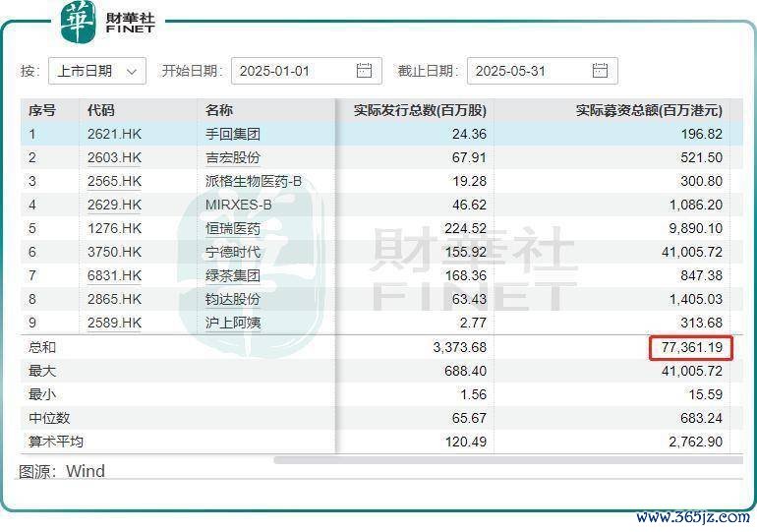The image size is (757, 532).
Task: Select total fundraising sum 77,361.19
Action: [692, 347]
